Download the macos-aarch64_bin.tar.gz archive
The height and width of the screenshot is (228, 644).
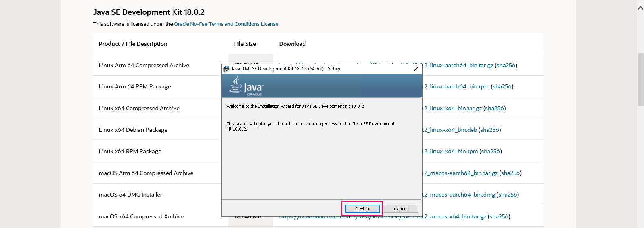pos(460,173)
